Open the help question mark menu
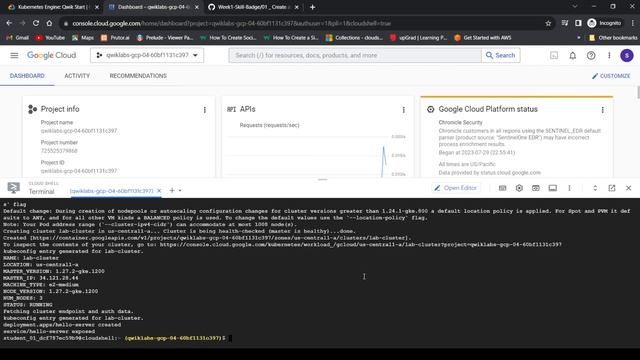Image resolution: width=640 pixels, height=360 pixels. pyautogui.click(x=591, y=55)
